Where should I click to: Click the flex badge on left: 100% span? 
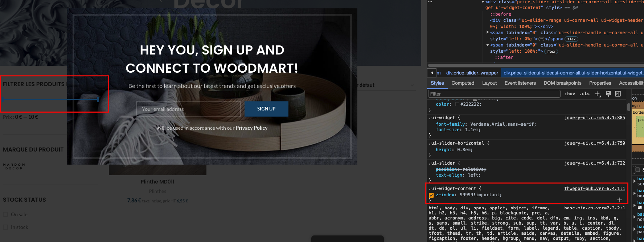pos(551,52)
